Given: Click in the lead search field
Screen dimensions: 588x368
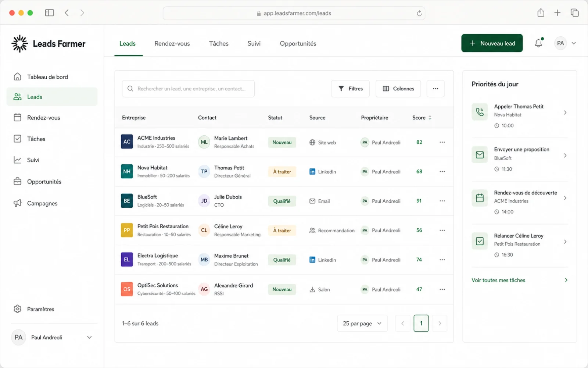Looking at the screenshot, I should click(x=188, y=89).
